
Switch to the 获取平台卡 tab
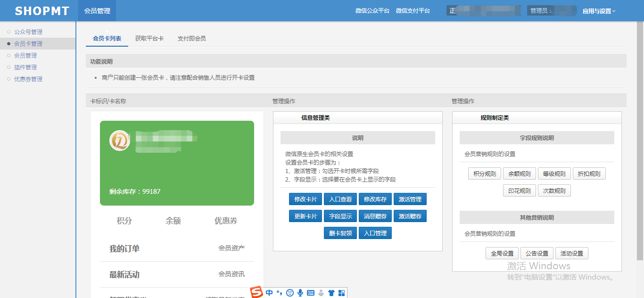tap(149, 39)
